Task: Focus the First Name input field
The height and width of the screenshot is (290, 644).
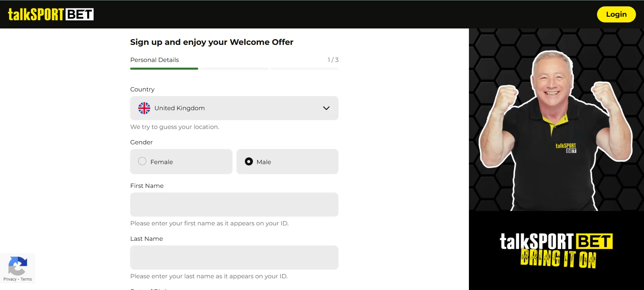Action: click(234, 205)
